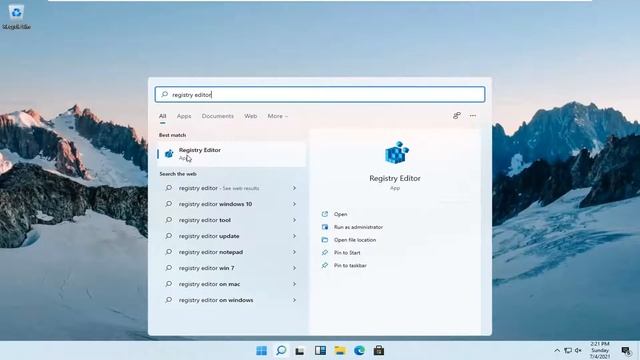Screen dimensions: 640x360
Task: Open the clock and date in taskbar
Action: (x=600, y=350)
